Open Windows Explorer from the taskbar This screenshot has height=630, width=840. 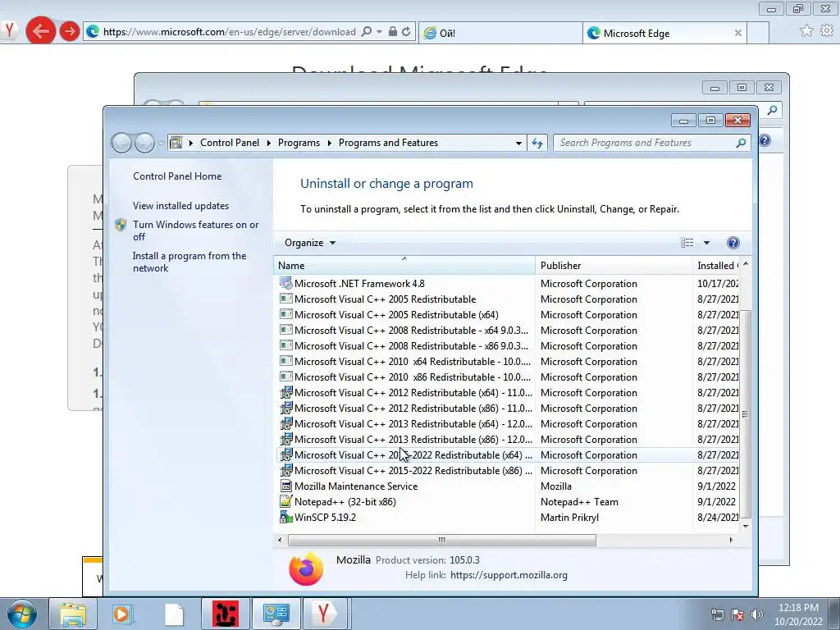pyautogui.click(x=72, y=614)
